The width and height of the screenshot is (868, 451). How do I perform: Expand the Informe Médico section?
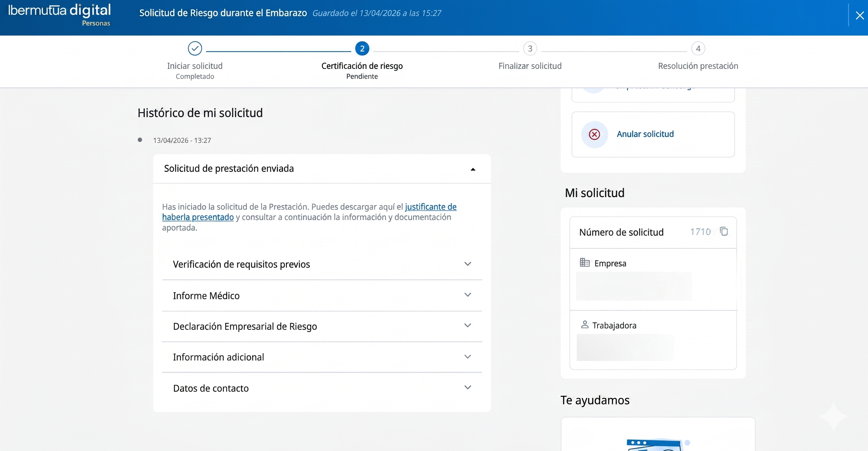467,295
